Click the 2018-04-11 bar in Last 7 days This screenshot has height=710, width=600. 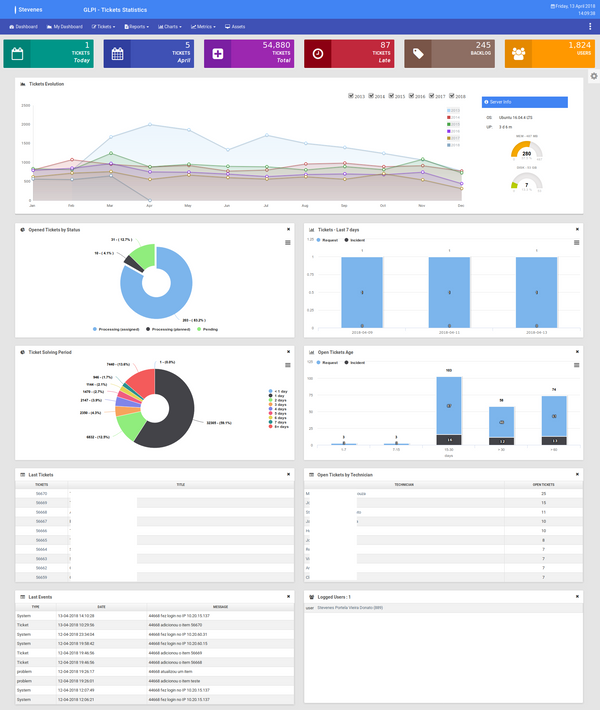click(x=449, y=293)
